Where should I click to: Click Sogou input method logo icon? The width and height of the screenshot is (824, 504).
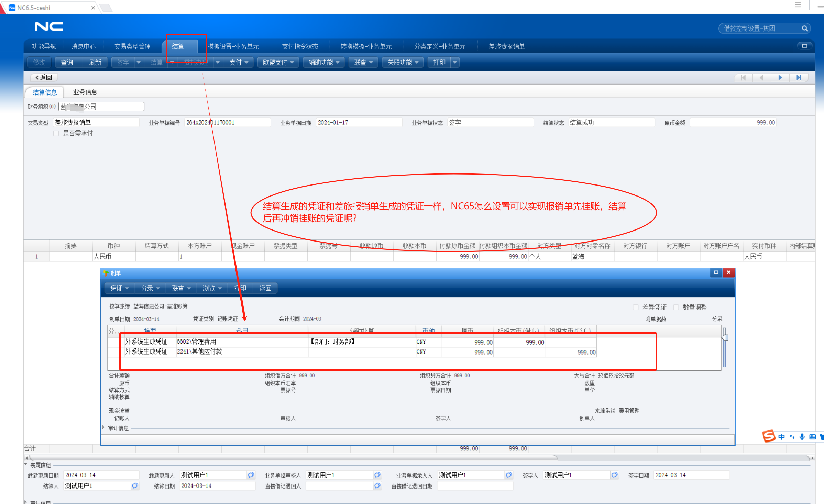coord(769,436)
